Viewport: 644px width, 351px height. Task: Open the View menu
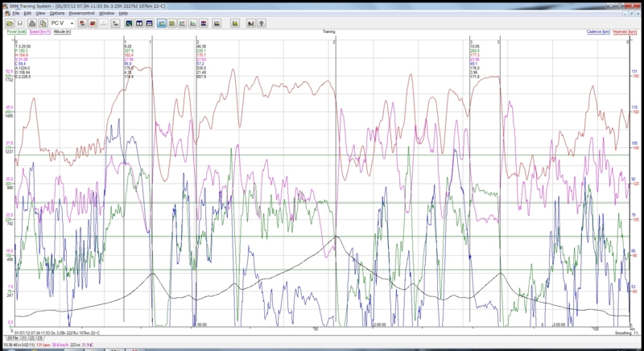(x=40, y=14)
